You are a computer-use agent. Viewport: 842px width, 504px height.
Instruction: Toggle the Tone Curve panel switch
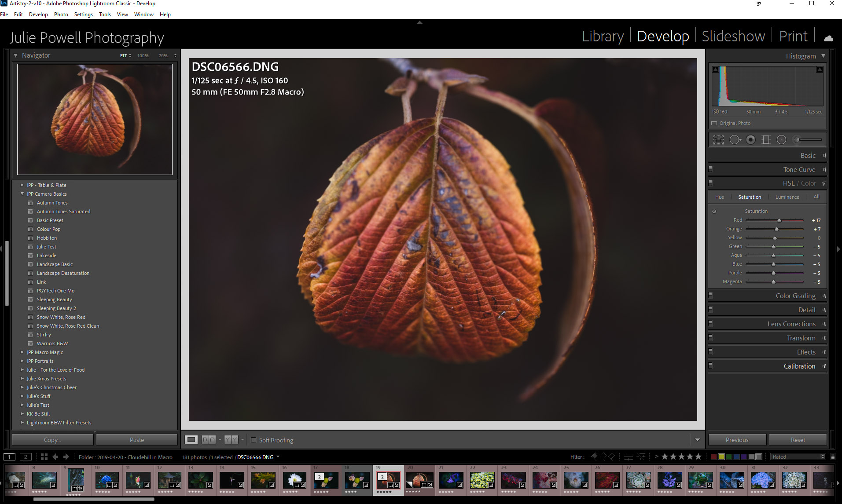pos(710,169)
